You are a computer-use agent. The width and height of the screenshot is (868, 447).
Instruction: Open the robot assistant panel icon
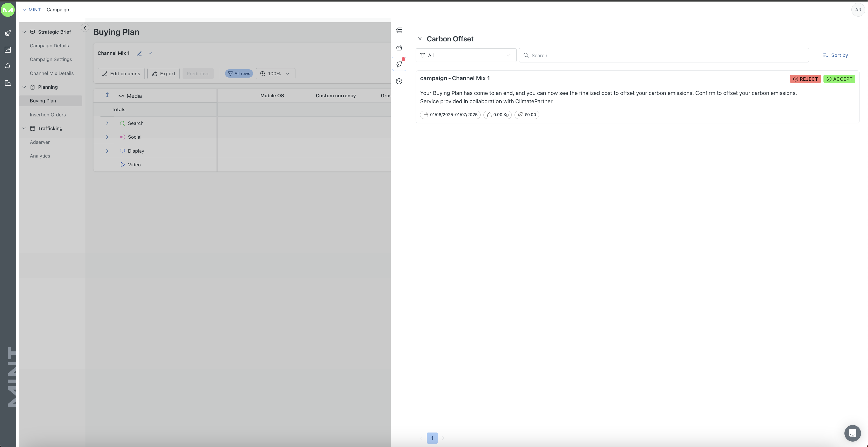[399, 47]
